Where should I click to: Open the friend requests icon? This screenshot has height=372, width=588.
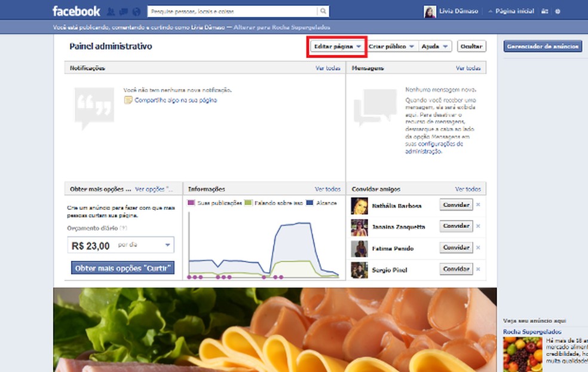coord(110,11)
